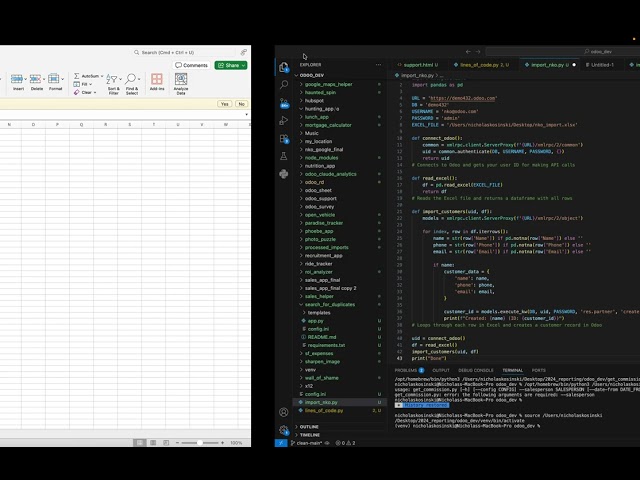This screenshot has width=640, height=480.
Task: Click the Fill icon in Excel ribbon
Action: coord(76,84)
